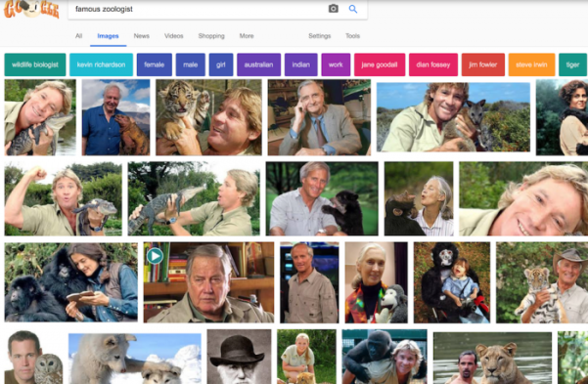Open image of wolves in snow
The height and width of the screenshot is (384, 588).
[135, 359]
